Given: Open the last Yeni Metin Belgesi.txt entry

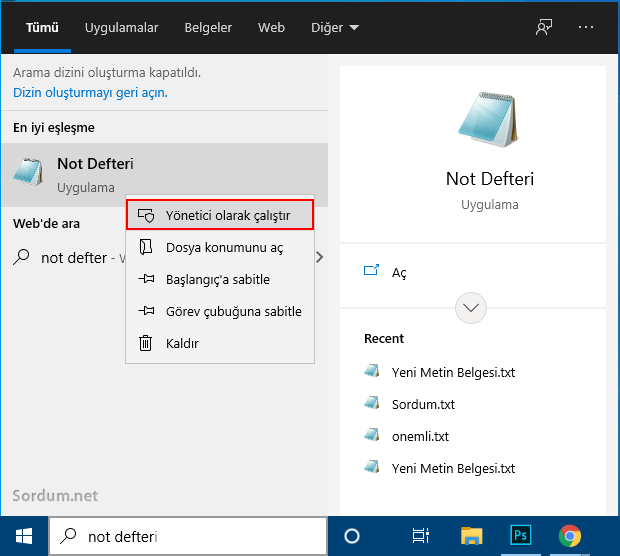Looking at the screenshot, I should click(453, 469).
